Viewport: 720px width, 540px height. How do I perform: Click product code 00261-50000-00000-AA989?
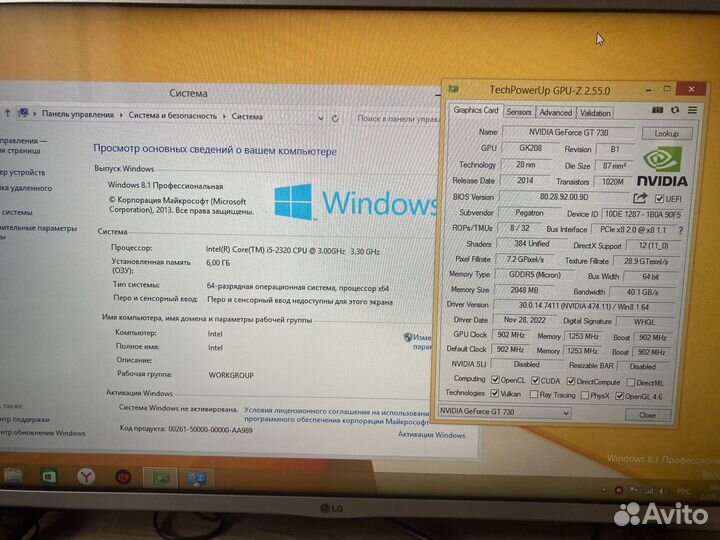pyautogui.click(x=210, y=430)
